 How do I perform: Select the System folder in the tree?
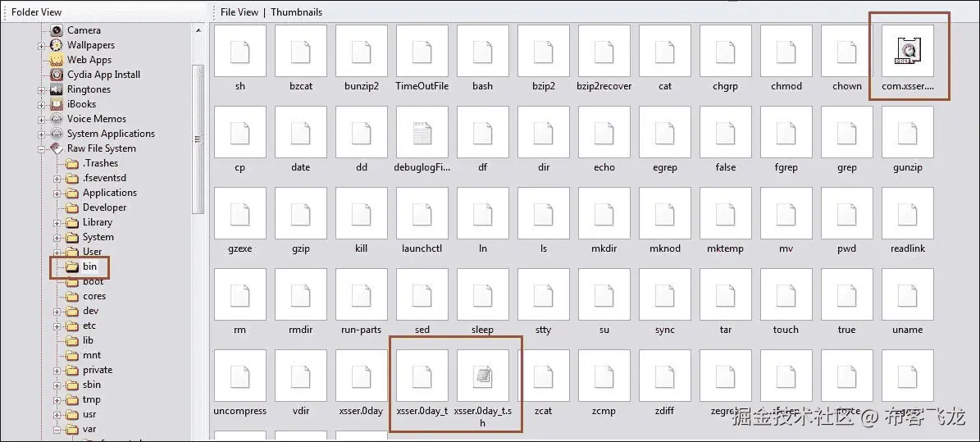coord(98,237)
